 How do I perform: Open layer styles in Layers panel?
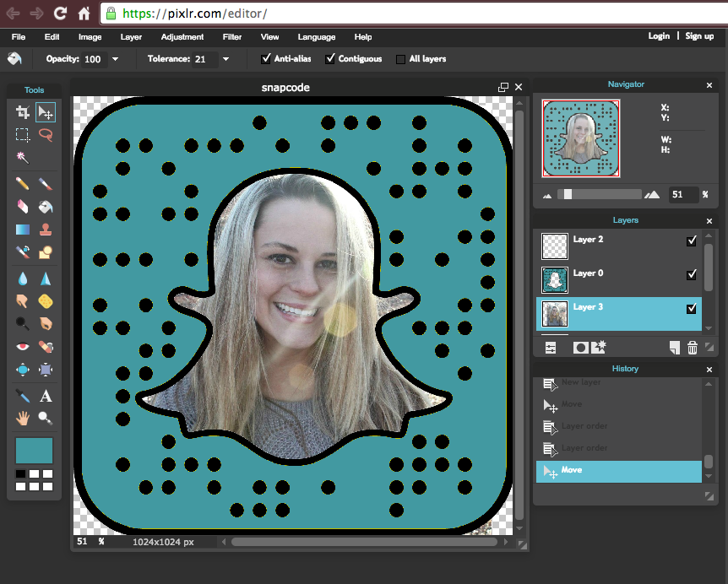[x=599, y=347]
